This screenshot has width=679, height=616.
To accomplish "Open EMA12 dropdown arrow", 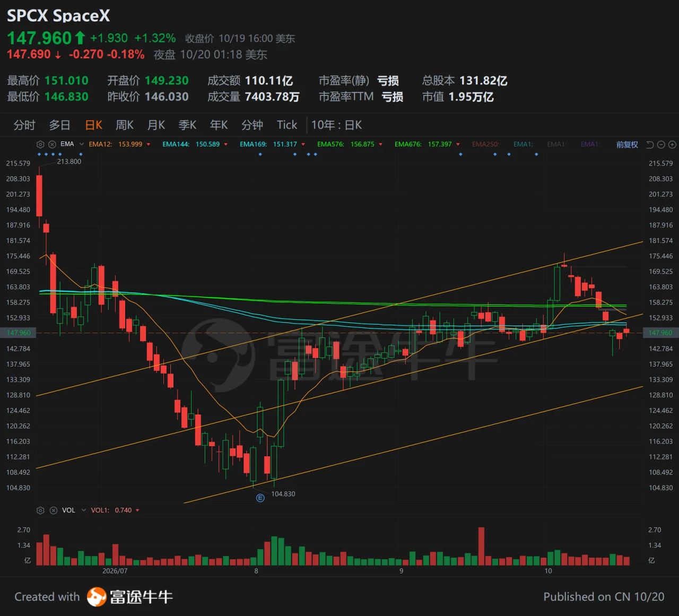I will (x=149, y=144).
